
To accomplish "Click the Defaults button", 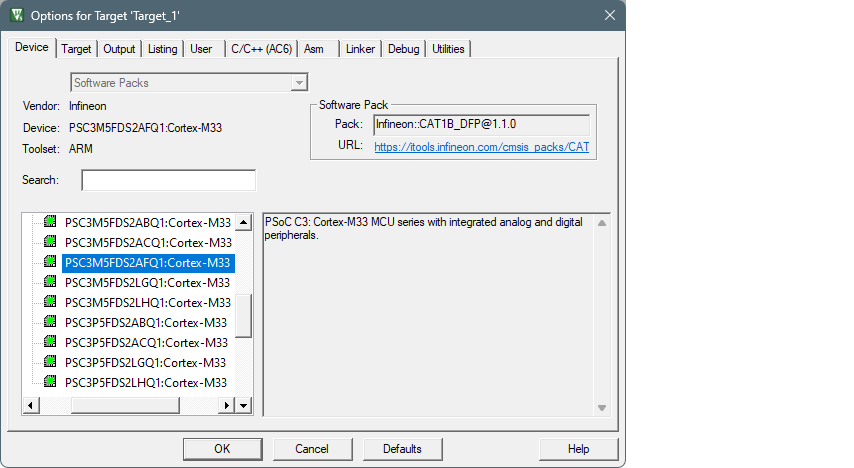I will pyautogui.click(x=402, y=449).
